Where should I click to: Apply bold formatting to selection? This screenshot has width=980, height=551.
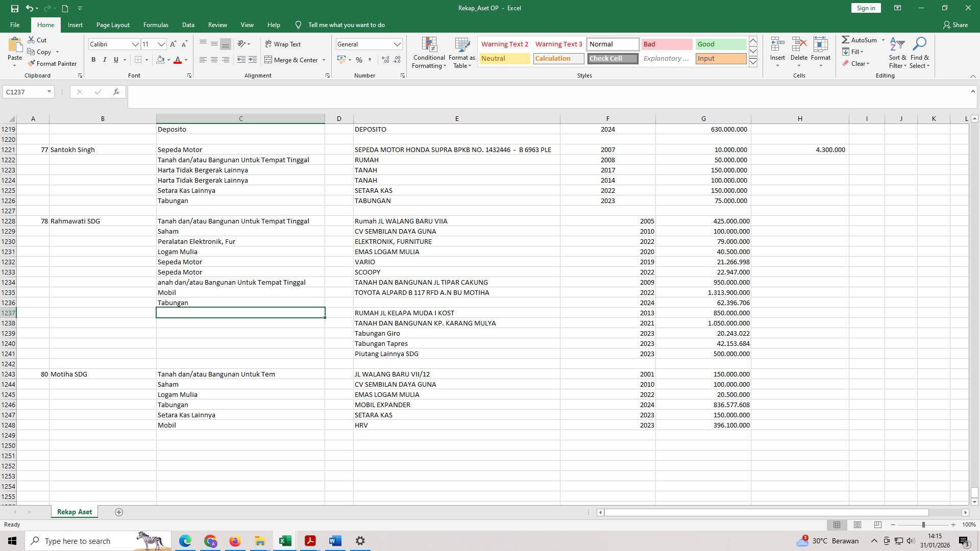pyautogui.click(x=93, y=60)
